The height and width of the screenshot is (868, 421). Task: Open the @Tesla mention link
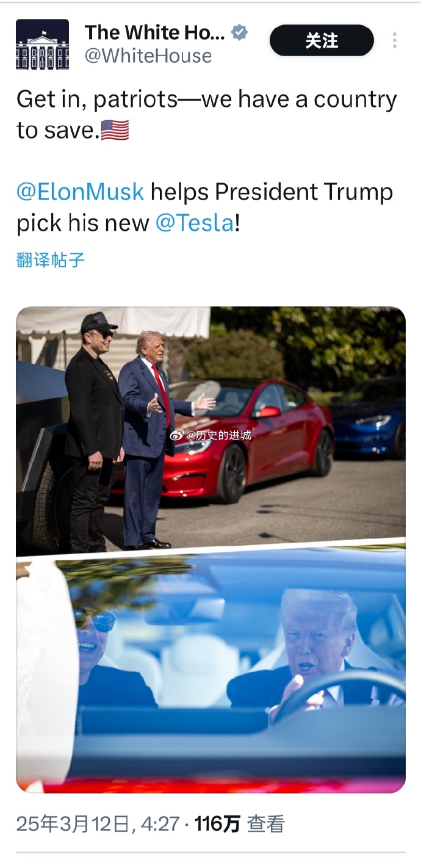[195, 223]
